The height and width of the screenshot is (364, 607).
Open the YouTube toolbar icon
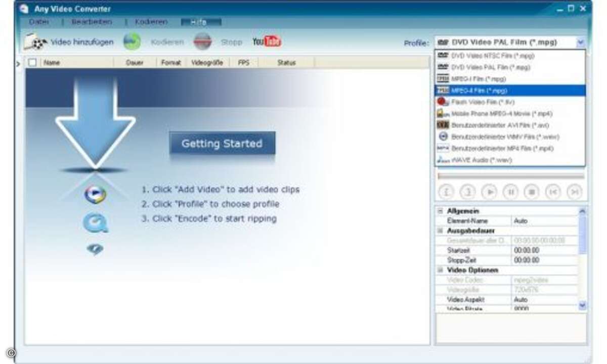267,41
